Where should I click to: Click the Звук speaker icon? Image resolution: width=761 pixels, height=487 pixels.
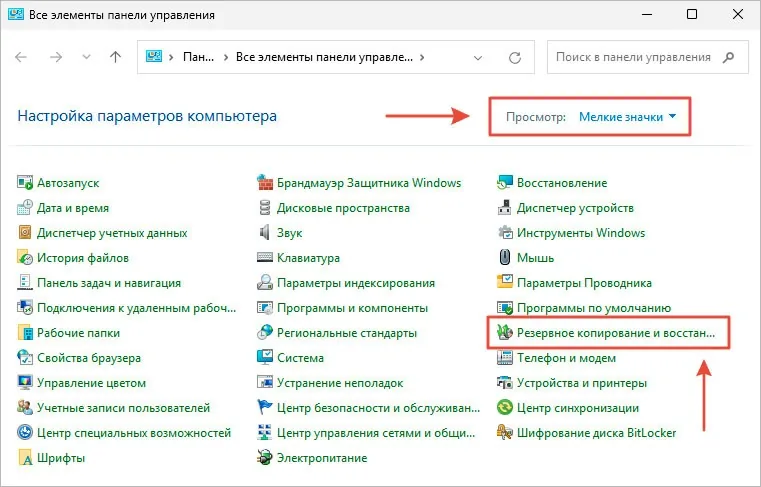[x=266, y=233]
